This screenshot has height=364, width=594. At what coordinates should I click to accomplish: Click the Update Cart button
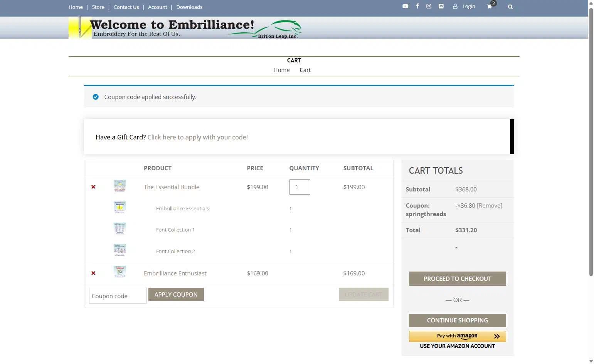[x=363, y=294]
